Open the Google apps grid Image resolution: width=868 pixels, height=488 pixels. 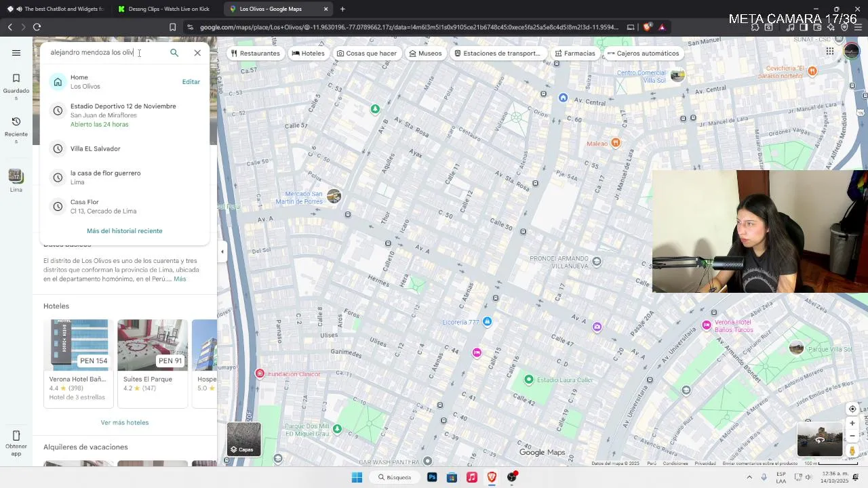(x=830, y=51)
